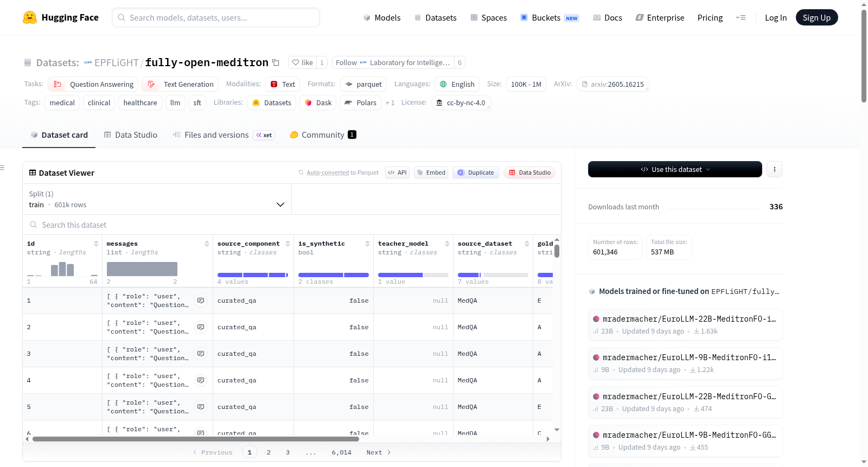Viewport: 868px width, 467px height.
Task: Open message viewer icon in row 3
Action: pyautogui.click(x=201, y=354)
